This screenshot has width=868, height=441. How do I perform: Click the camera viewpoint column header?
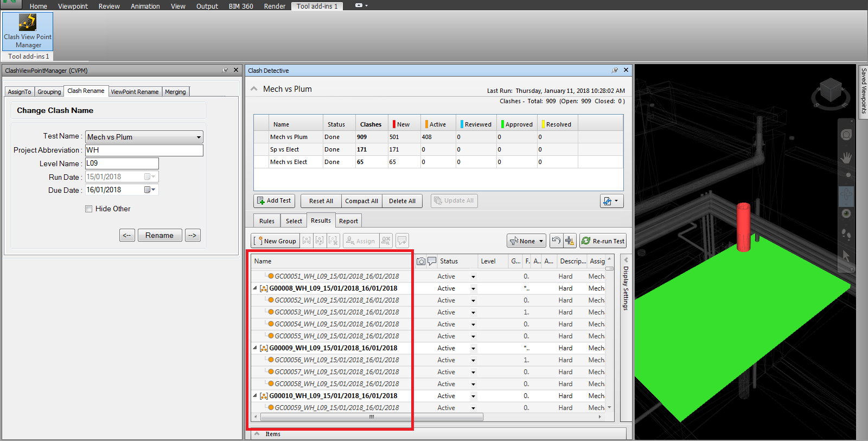coord(421,261)
